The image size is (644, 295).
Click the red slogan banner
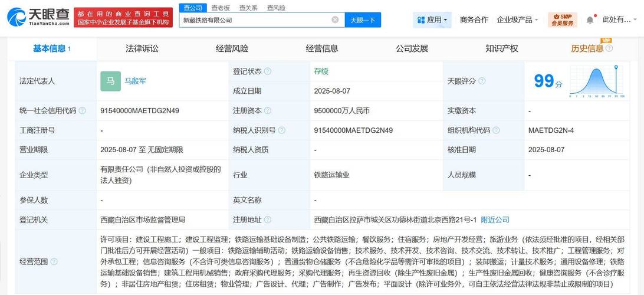tap(124, 18)
